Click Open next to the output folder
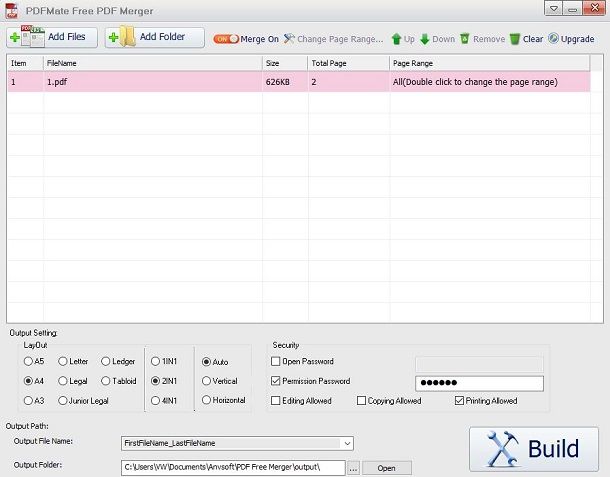The image size is (610, 477). [386, 468]
